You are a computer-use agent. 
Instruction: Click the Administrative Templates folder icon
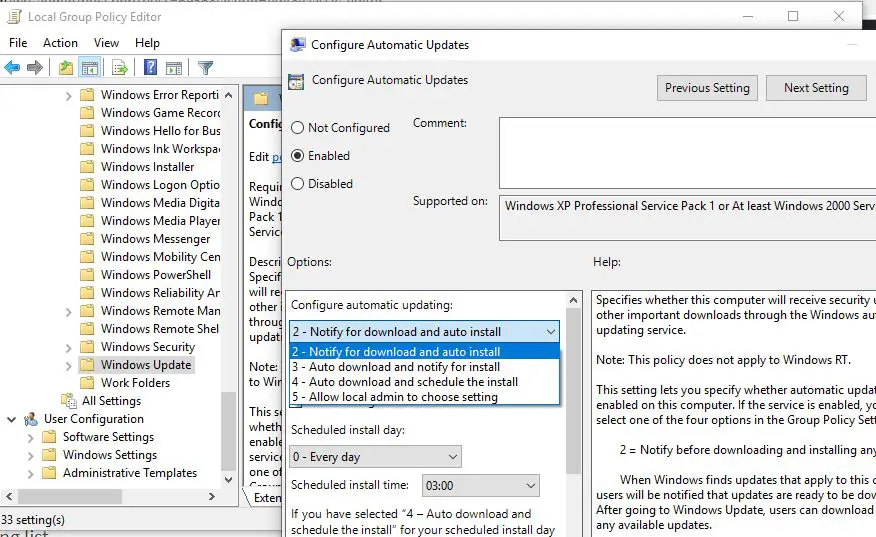49,473
